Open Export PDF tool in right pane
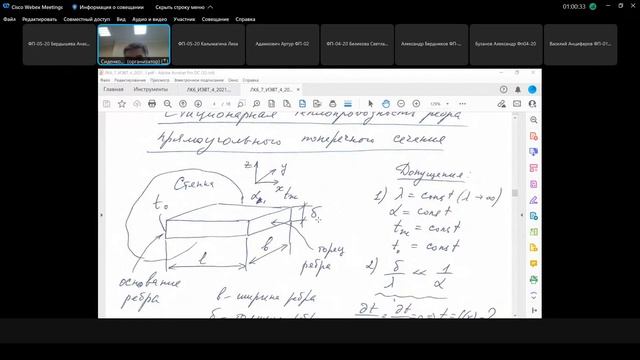The width and height of the screenshot is (640, 360). pyautogui.click(x=533, y=216)
